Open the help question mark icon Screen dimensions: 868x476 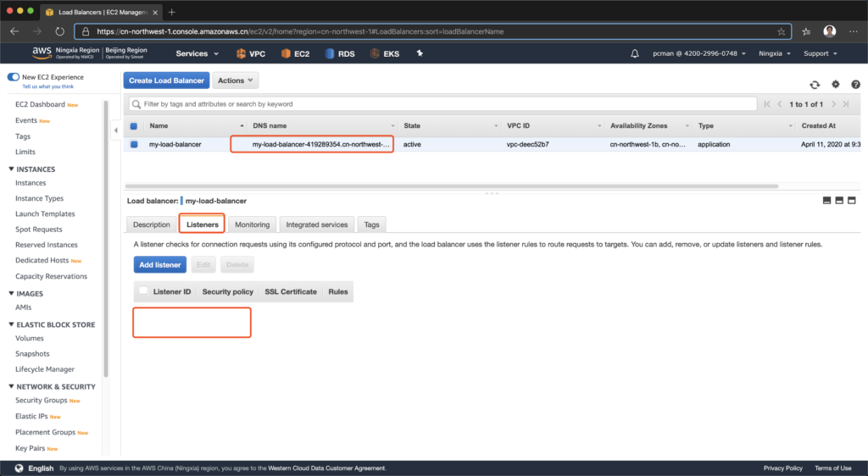(855, 85)
